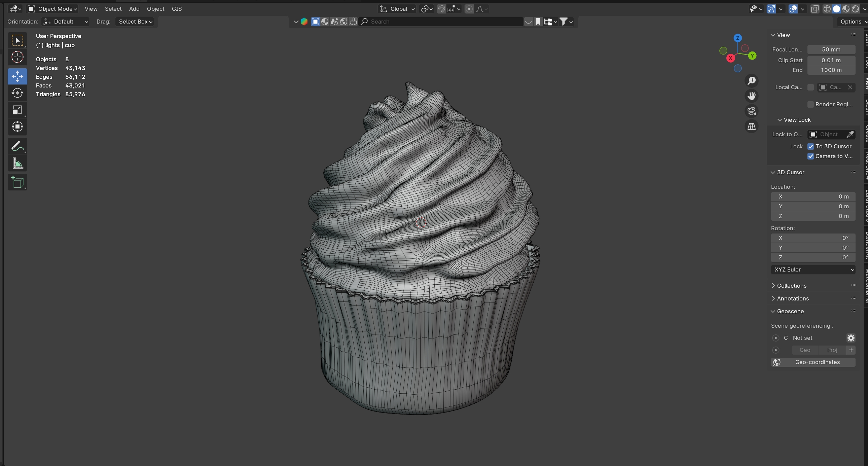This screenshot has width=868, height=466.
Task: Click the Focal Length 50 mm field
Action: pyautogui.click(x=831, y=49)
